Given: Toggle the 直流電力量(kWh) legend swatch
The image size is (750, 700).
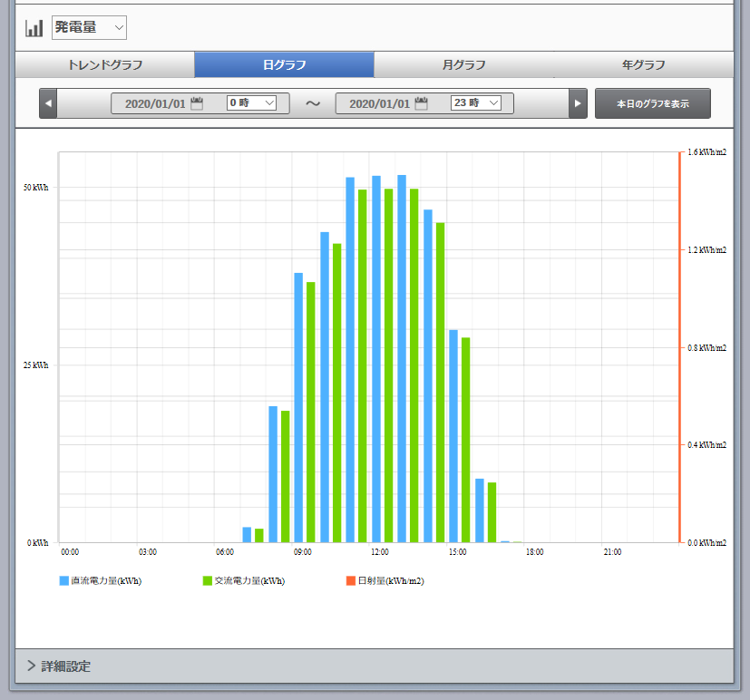Looking at the screenshot, I should [x=64, y=580].
